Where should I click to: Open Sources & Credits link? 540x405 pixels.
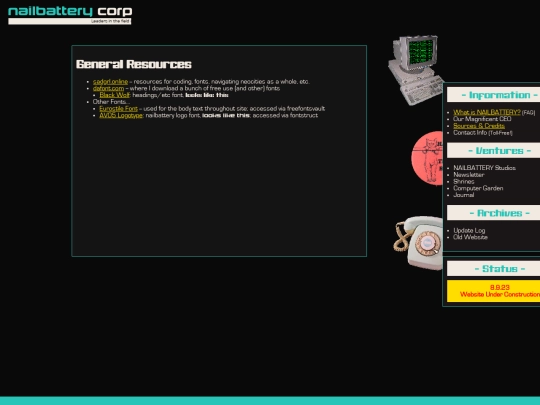coord(479,126)
